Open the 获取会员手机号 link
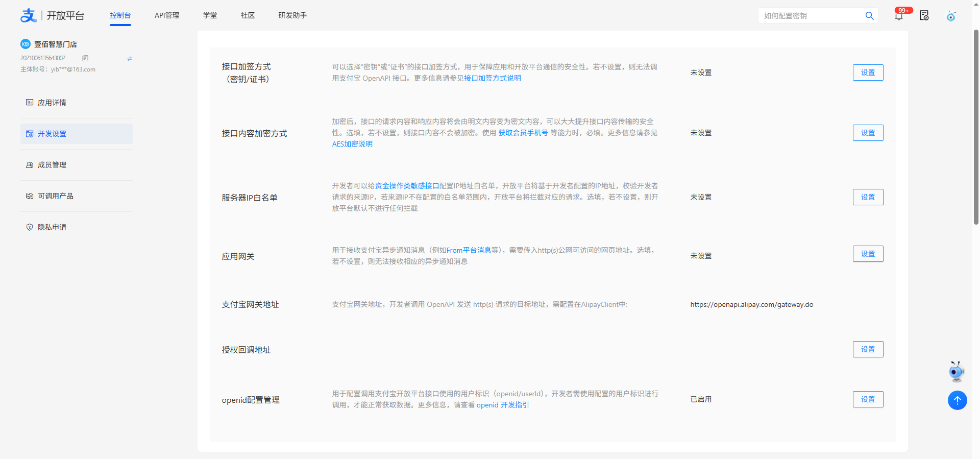980x459 pixels. tap(523, 133)
